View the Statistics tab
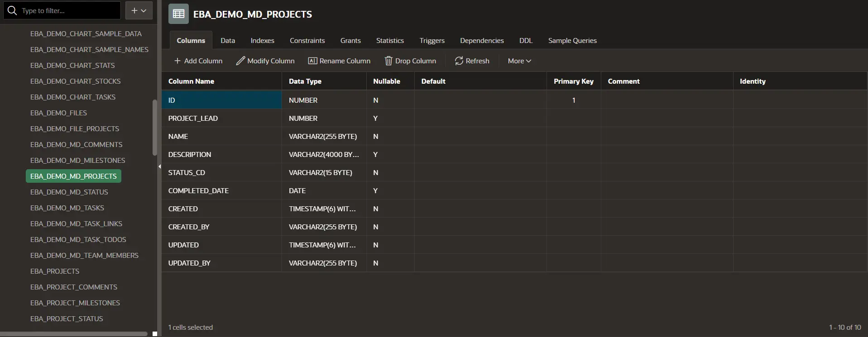This screenshot has width=868, height=337. coord(390,40)
